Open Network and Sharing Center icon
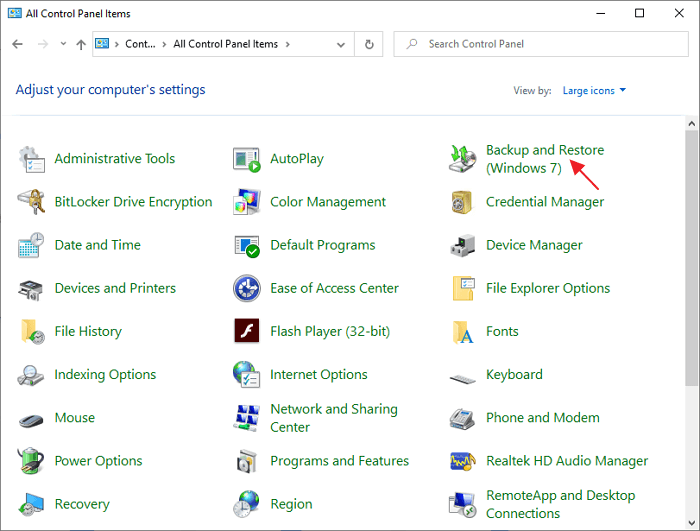Image resolution: width=700 pixels, height=531 pixels. [246, 418]
